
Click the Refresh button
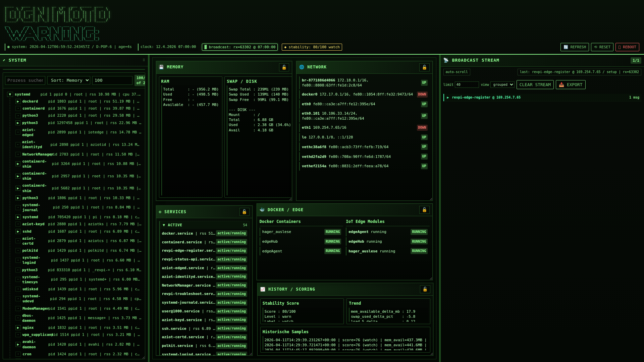click(x=575, y=47)
